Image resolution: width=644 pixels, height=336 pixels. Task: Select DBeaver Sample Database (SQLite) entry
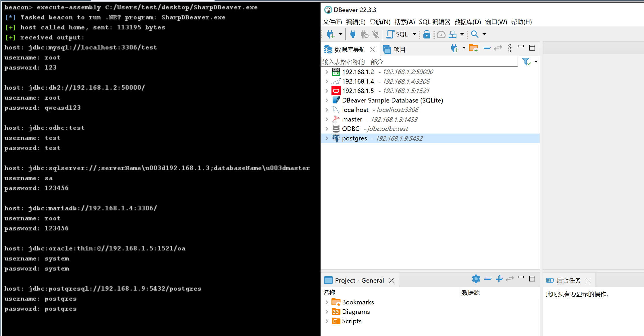pos(392,101)
